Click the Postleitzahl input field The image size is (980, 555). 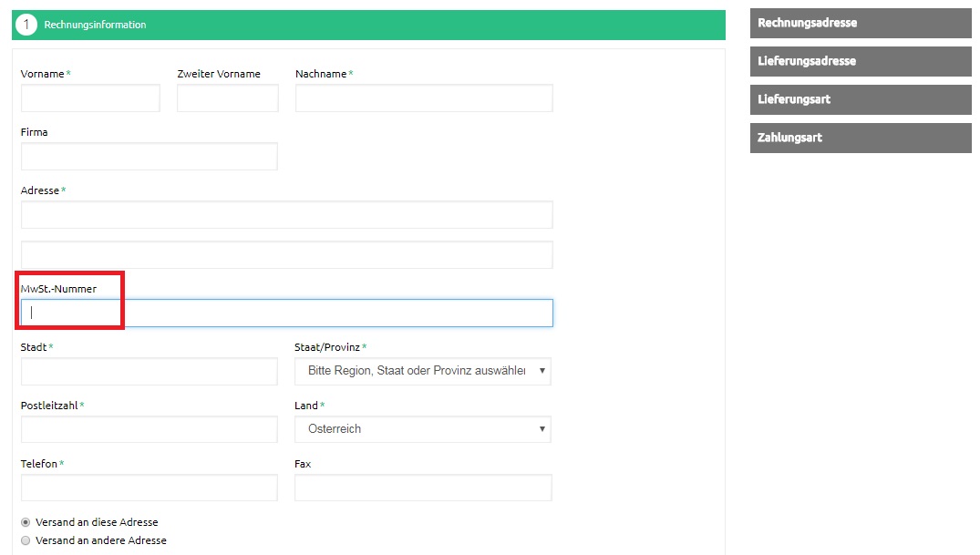click(149, 429)
